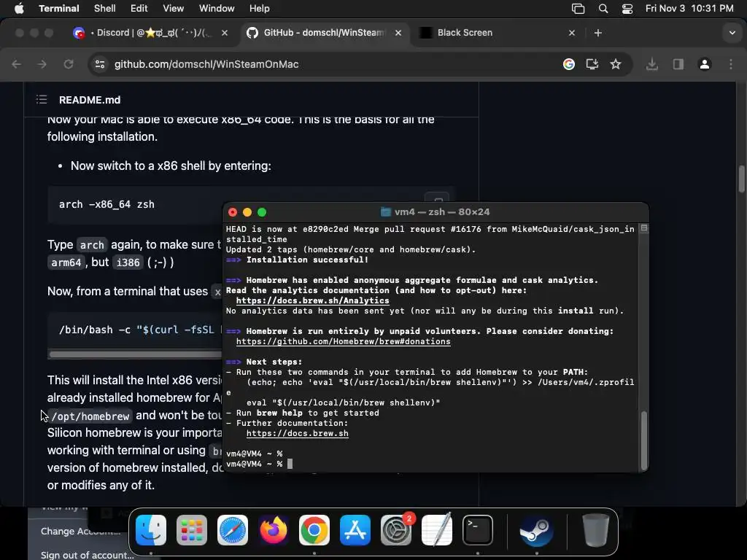Click the Terminal title folder icon
Image resolution: width=747 pixels, height=560 pixels.
(x=386, y=212)
